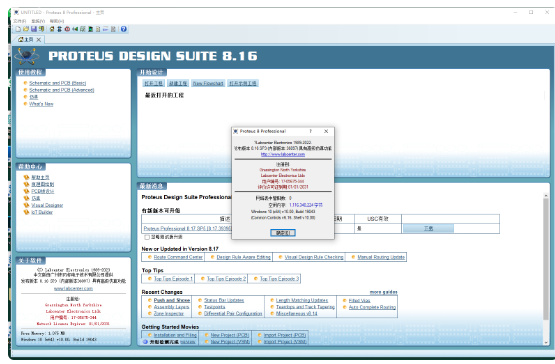Open Top Tips Episode 3
The image size is (555, 364).
point(279,279)
